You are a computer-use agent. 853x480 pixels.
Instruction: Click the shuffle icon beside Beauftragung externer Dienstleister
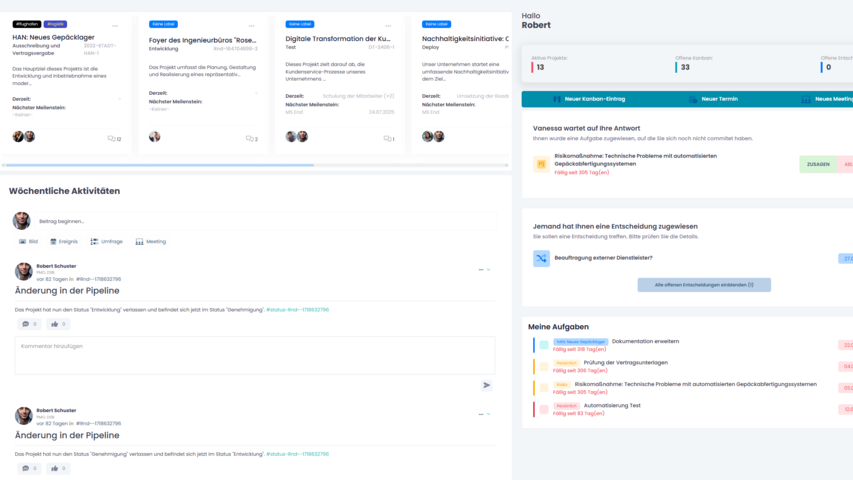point(541,258)
